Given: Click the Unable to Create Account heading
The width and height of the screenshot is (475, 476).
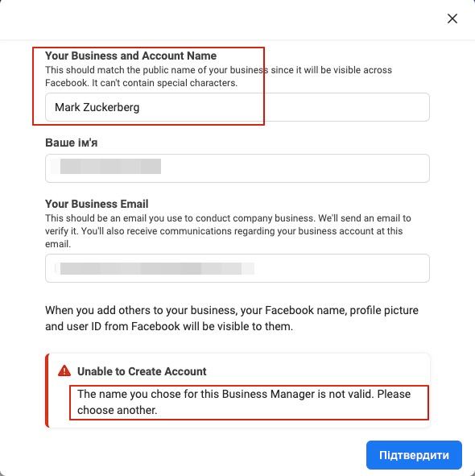Looking at the screenshot, I should [x=142, y=371].
